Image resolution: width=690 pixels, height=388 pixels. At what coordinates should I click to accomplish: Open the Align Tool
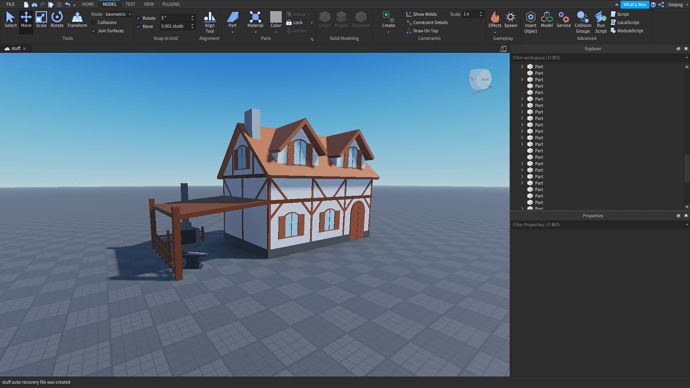209,22
